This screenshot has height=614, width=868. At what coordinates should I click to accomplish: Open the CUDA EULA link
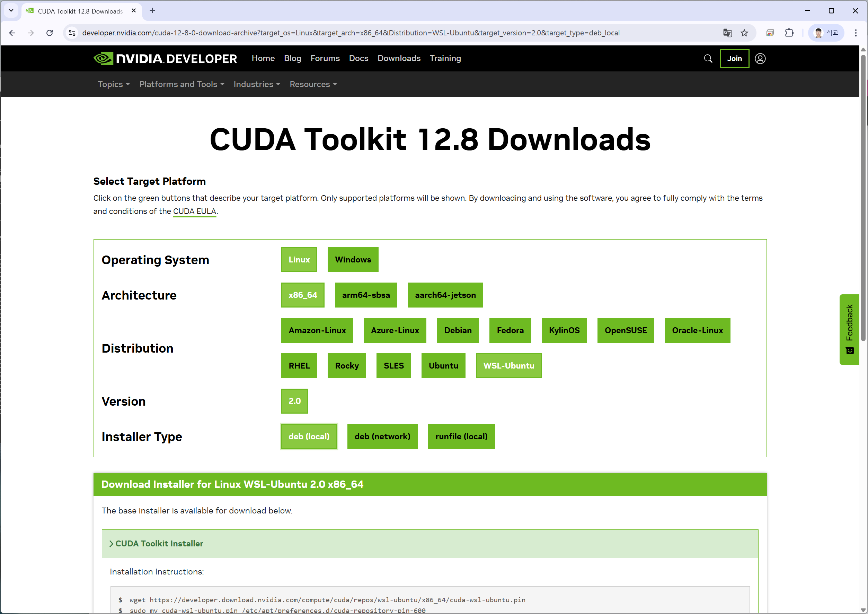click(194, 211)
